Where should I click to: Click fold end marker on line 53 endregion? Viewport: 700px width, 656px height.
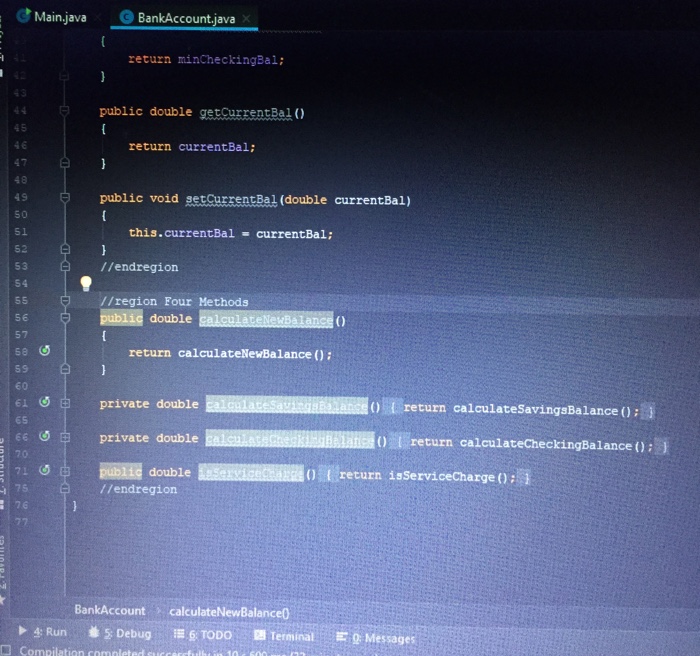coord(65,267)
